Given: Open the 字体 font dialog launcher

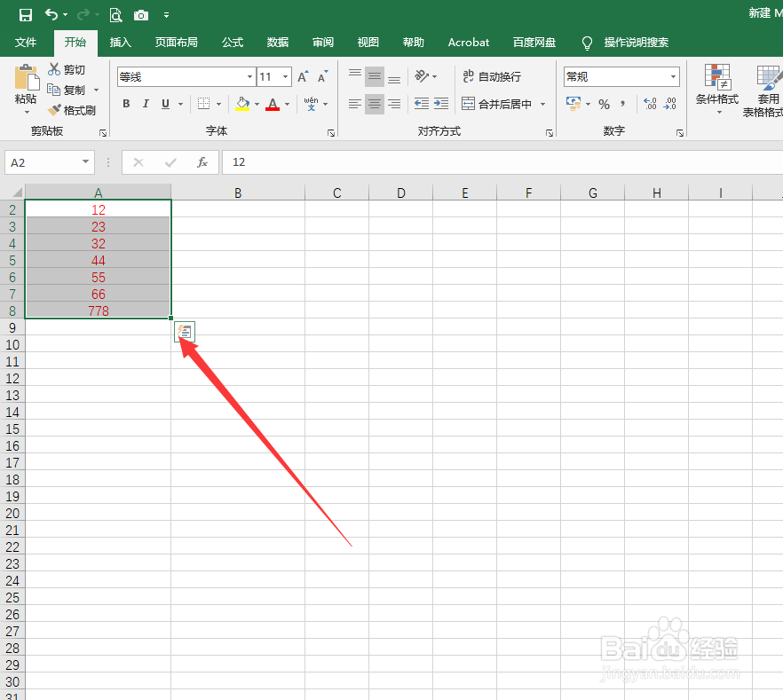Looking at the screenshot, I should (x=330, y=133).
